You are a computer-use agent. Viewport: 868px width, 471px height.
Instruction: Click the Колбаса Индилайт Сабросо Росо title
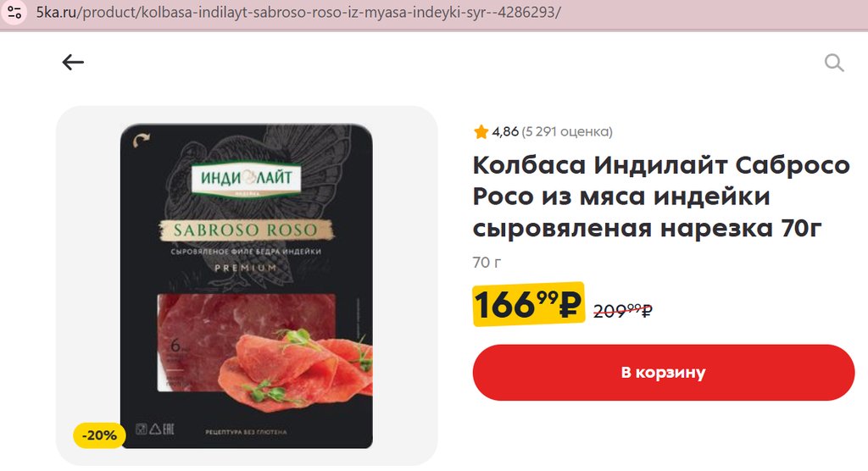point(661,197)
